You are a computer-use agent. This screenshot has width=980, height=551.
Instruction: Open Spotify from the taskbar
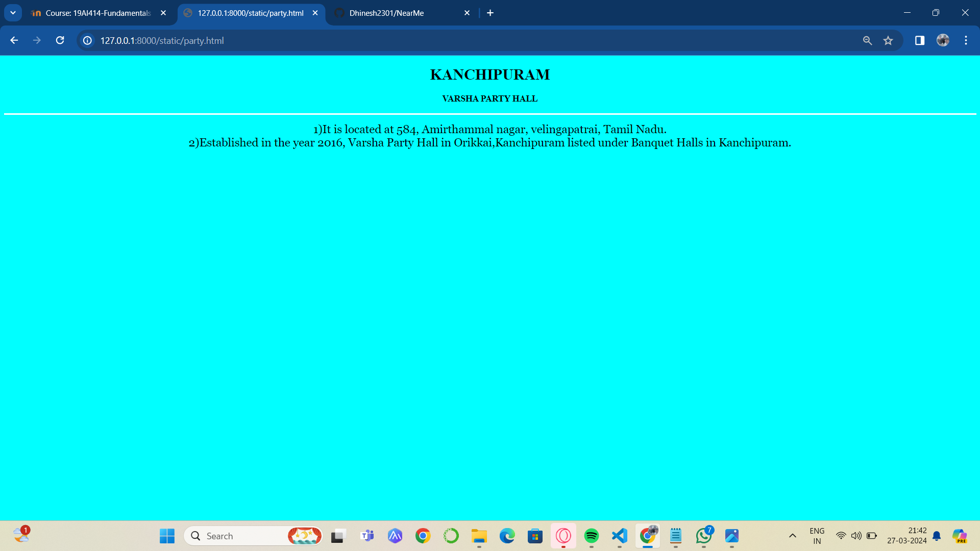click(591, 536)
